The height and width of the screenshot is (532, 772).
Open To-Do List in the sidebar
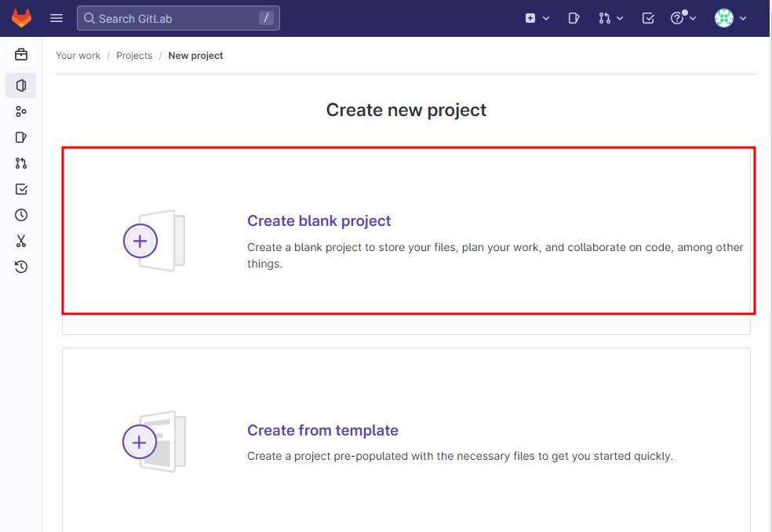pyautogui.click(x=21, y=189)
